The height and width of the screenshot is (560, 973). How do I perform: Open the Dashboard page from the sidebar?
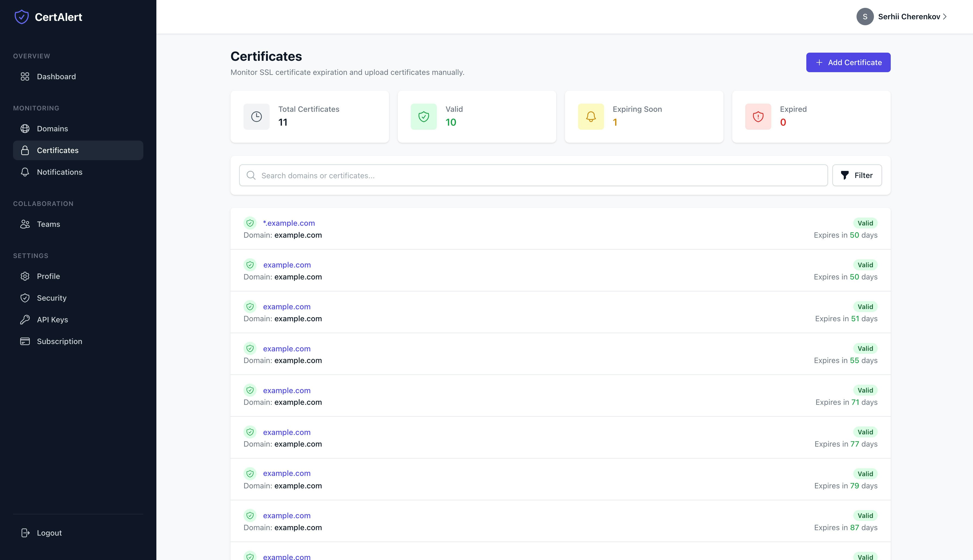[x=78, y=77]
